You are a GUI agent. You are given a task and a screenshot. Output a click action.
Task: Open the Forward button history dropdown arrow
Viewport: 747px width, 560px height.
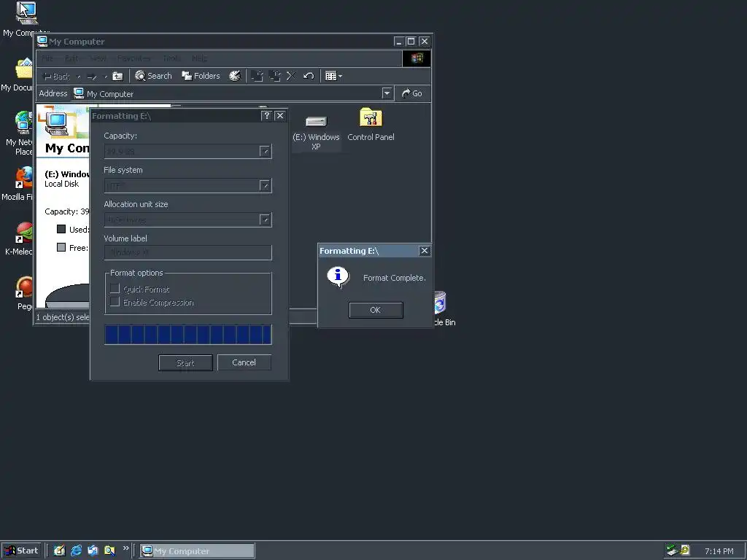[x=105, y=77]
